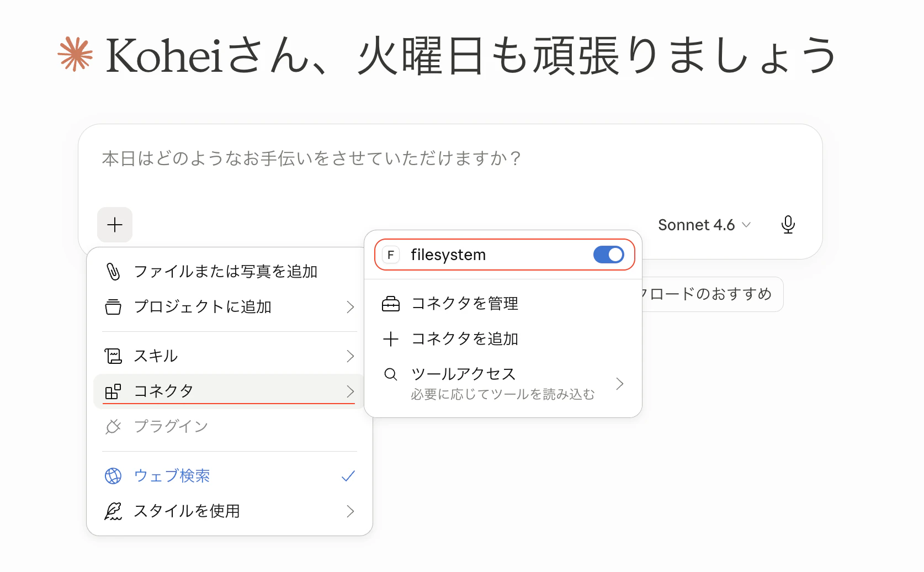Screen dimensions: 924x572
Task: Click the globe icon for ウェブ検索
Action: (x=113, y=476)
